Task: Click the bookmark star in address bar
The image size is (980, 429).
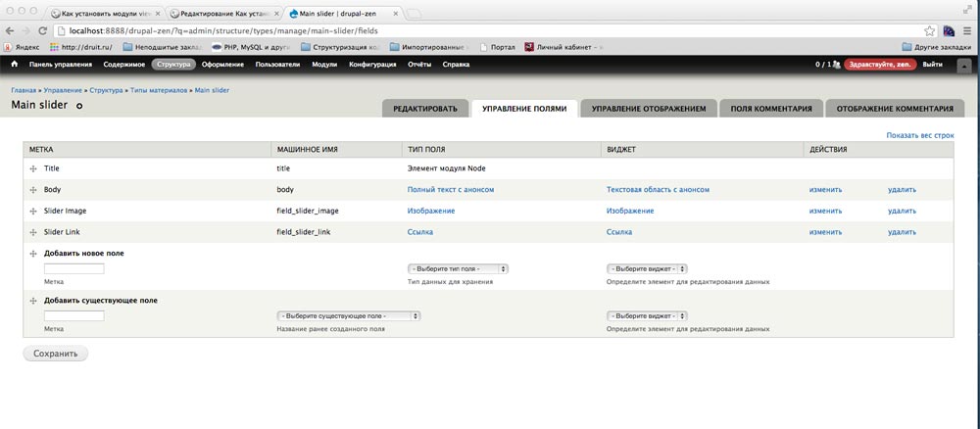Action: point(929,30)
